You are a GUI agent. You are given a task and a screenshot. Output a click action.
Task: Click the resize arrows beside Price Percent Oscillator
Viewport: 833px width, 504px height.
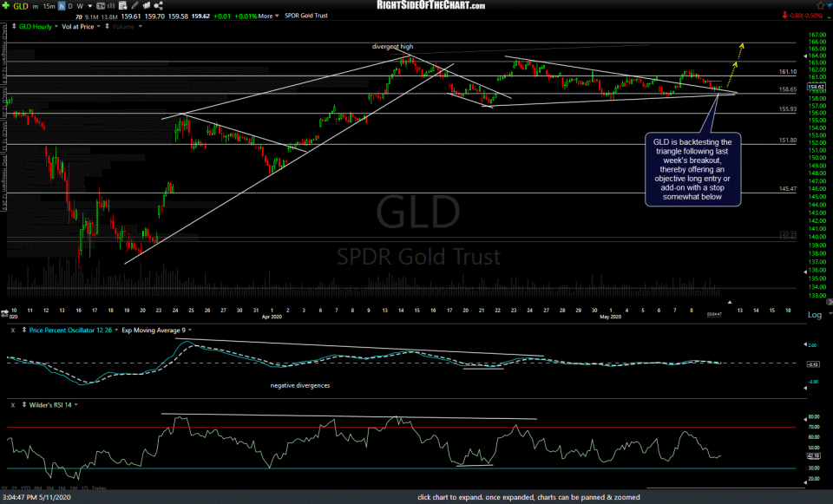coord(24,329)
